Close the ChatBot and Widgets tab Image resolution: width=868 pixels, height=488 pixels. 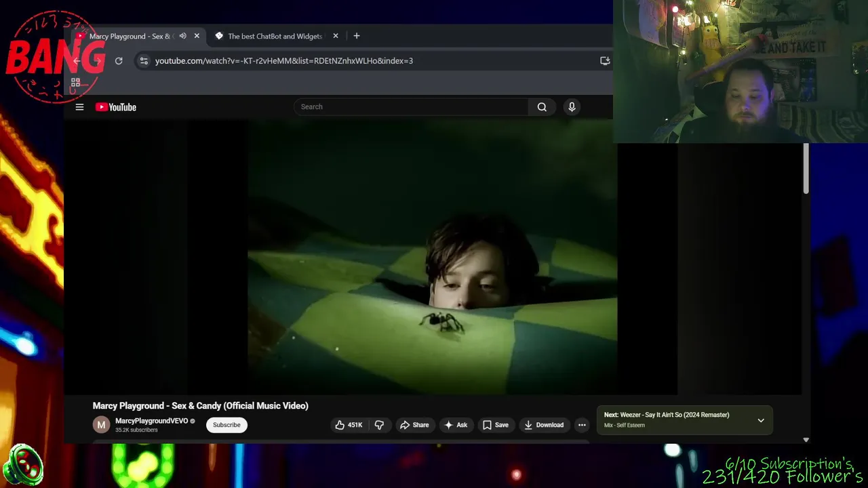coord(335,36)
